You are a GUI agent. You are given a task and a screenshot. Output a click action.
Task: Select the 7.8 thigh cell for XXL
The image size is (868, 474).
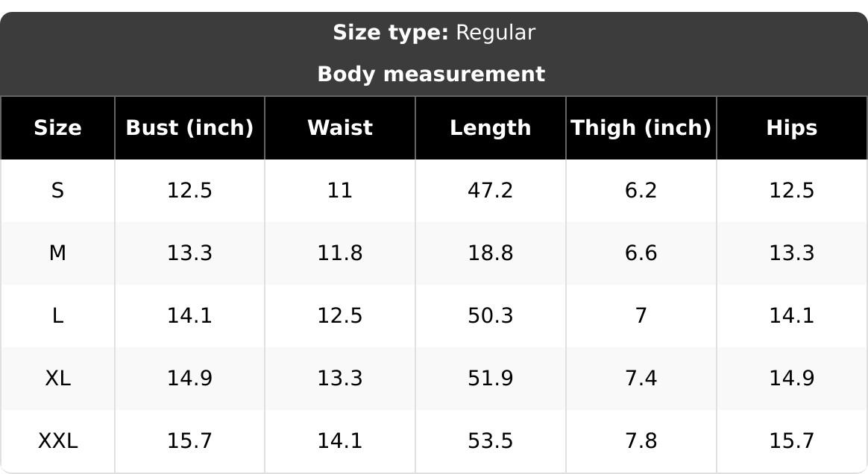[x=641, y=440]
